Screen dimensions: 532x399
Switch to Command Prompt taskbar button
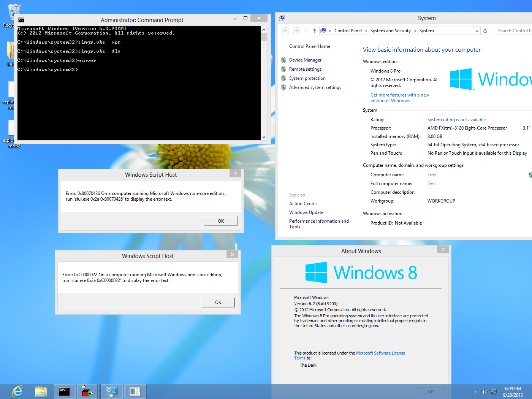64,391
